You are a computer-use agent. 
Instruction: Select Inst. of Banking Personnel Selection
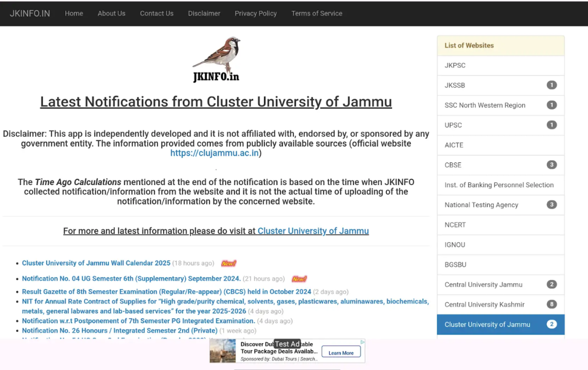[x=501, y=185]
